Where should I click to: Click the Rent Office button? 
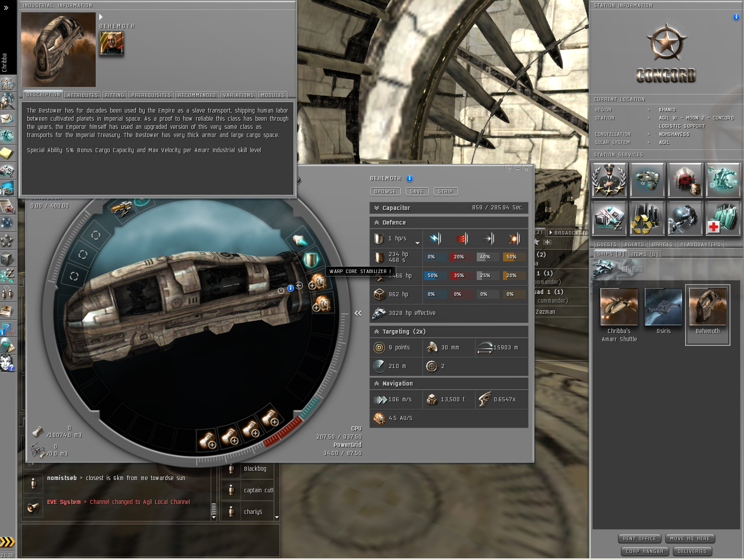pos(640,538)
